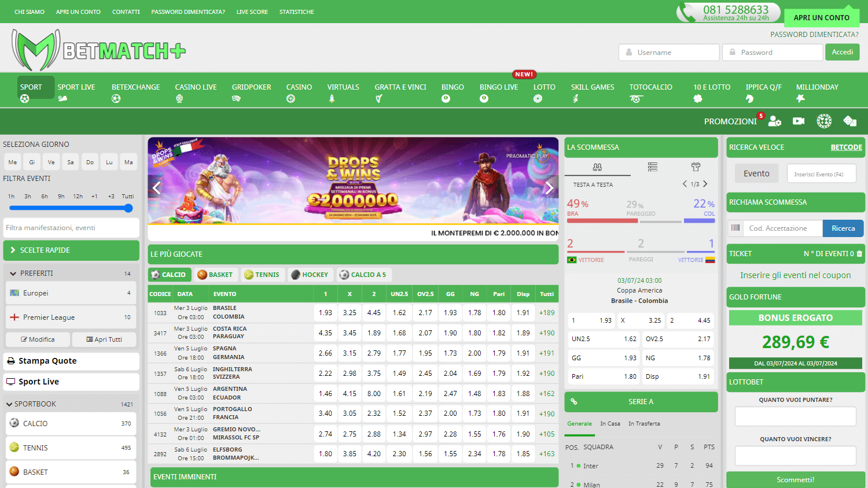Switch to Basket tab in Le Più Giocate
Image resolution: width=868 pixels, height=488 pixels.
point(215,275)
